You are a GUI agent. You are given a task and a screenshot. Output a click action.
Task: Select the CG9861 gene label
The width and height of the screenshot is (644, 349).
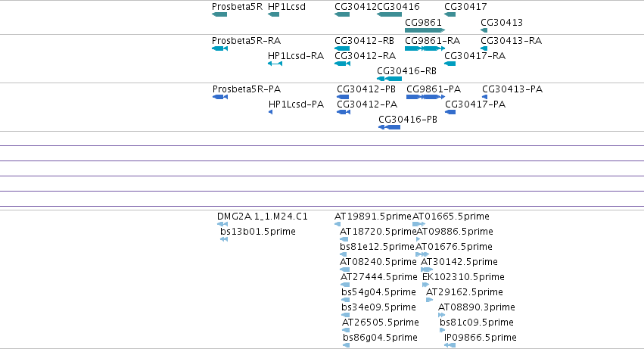click(x=423, y=23)
